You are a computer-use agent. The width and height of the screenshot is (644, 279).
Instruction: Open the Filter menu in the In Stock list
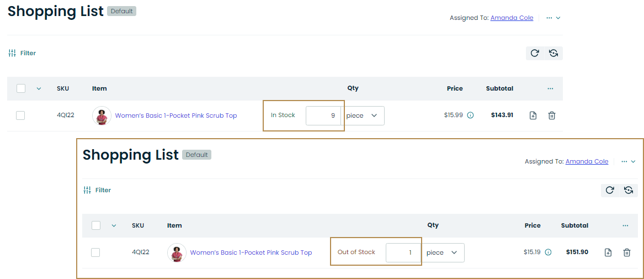(x=23, y=53)
